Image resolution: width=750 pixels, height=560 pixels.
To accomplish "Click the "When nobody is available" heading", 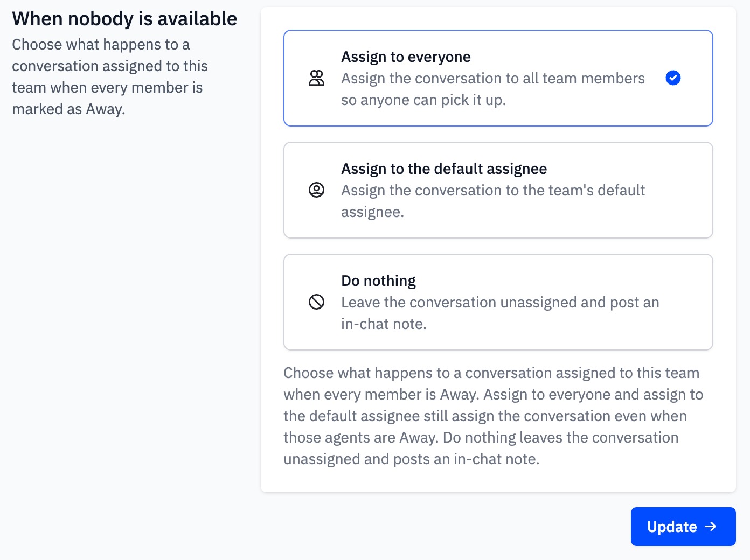I will pyautogui.click(x=124, y=19).
